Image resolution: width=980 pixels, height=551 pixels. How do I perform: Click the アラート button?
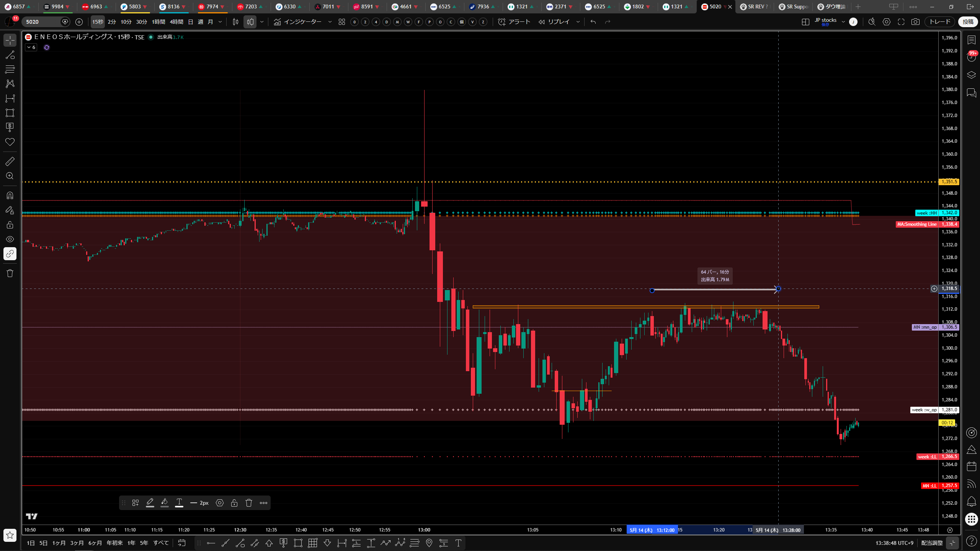514,22
